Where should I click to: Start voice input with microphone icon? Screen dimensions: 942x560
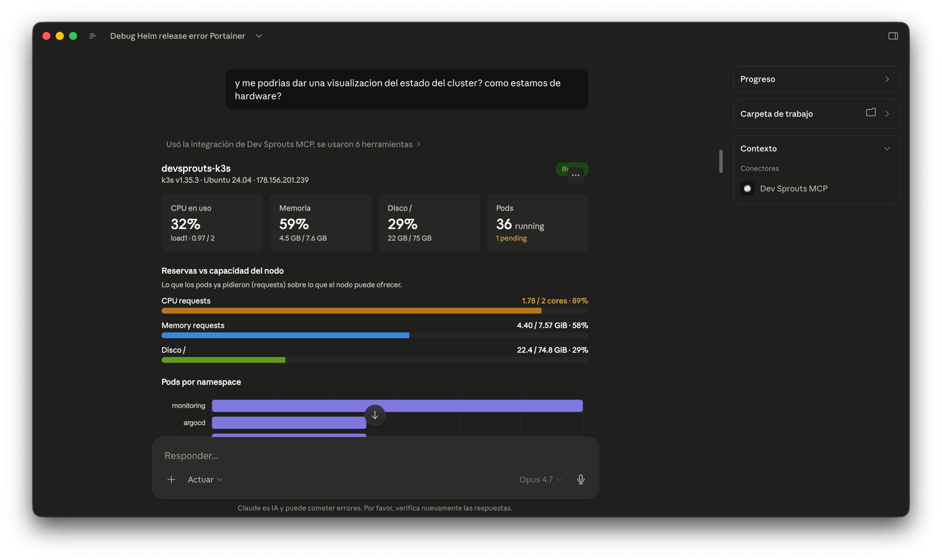click(x=581, y=479)
